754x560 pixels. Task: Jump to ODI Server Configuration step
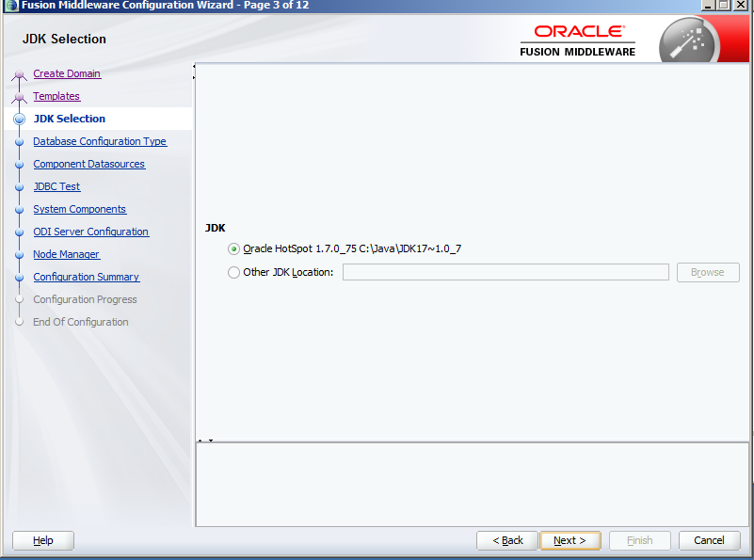[90, 232]
